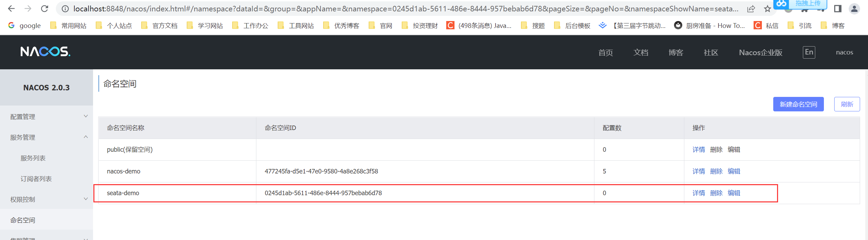Click the public(保留空间) name cell
Viewport: 868px width, 240px height.
pyautogui.click(x=177, y=150)
